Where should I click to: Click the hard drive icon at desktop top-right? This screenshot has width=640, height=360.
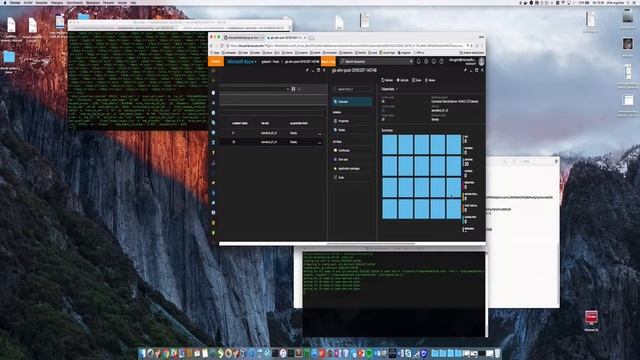coord(628,16)
